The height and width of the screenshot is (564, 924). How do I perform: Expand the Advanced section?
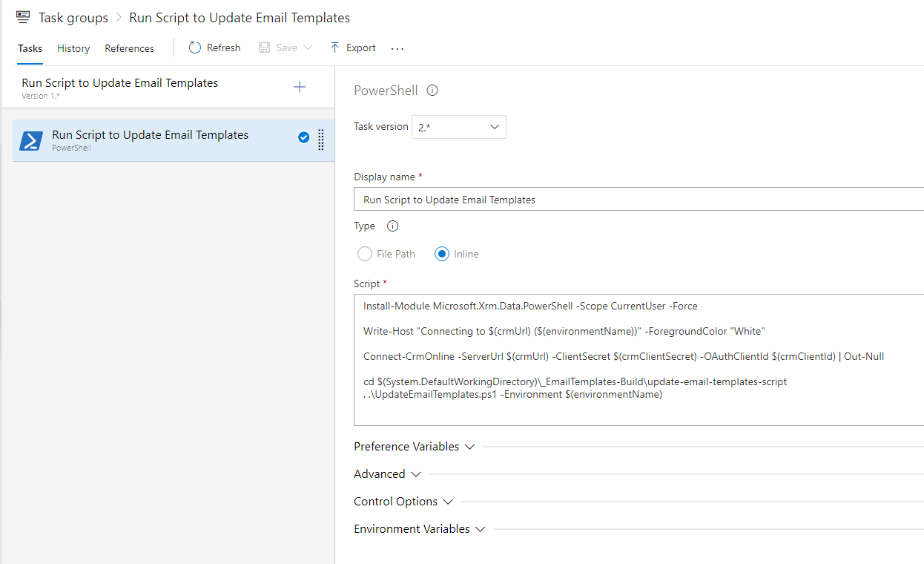pyautogui.click(x=387, y=474)
